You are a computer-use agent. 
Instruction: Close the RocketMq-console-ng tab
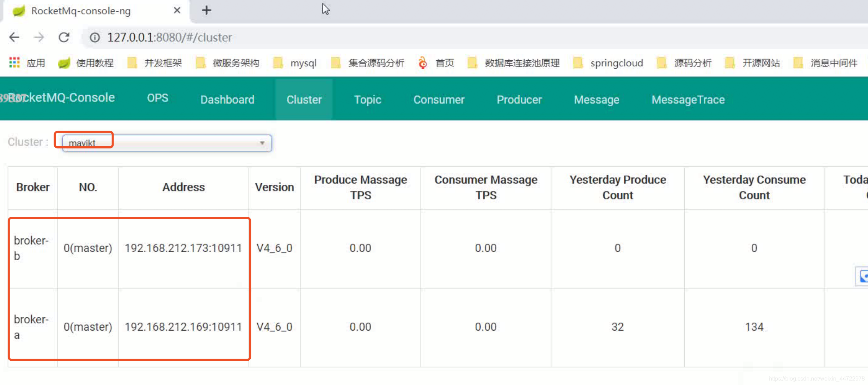coord(177,11)
